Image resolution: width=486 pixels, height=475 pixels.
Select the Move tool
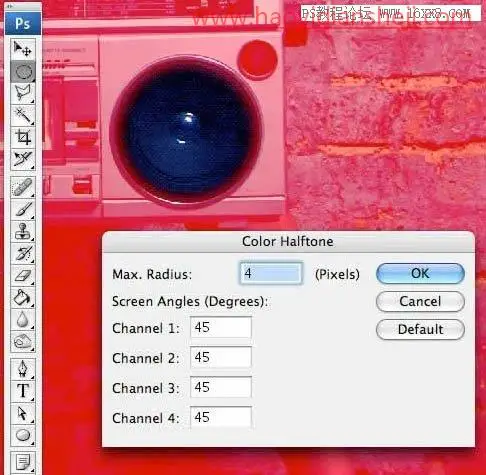[23, 49]
